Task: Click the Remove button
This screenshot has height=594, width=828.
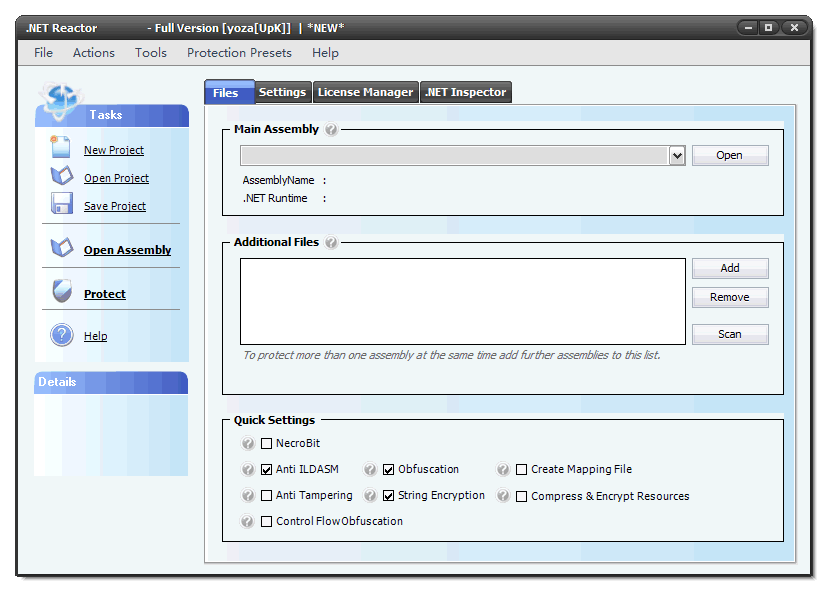Action: [730, 297]
